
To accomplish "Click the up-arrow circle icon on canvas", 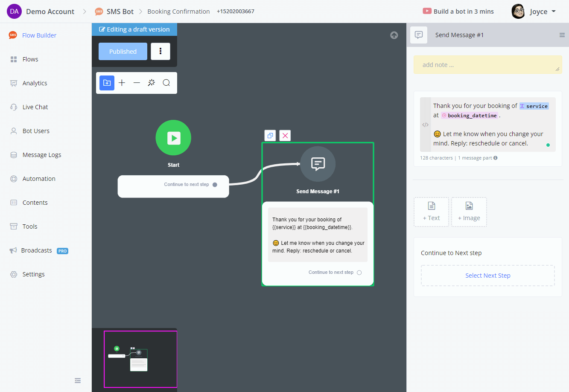I will point(394,35).
